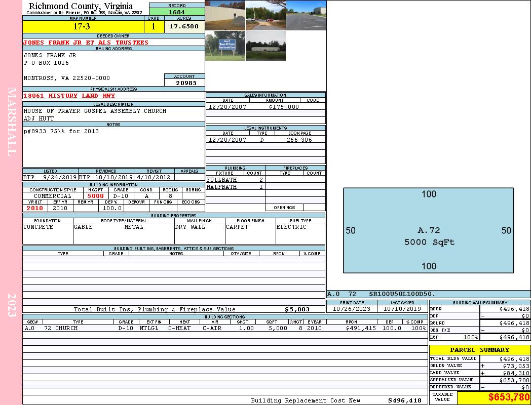Click the taxable value $653,780 in red
This screenshot has width=532, height=405.
click(x=509, y=397)
